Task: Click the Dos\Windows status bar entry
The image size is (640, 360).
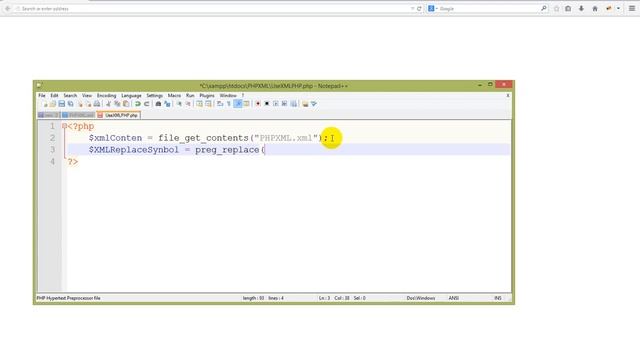Action: pos(421,298)
